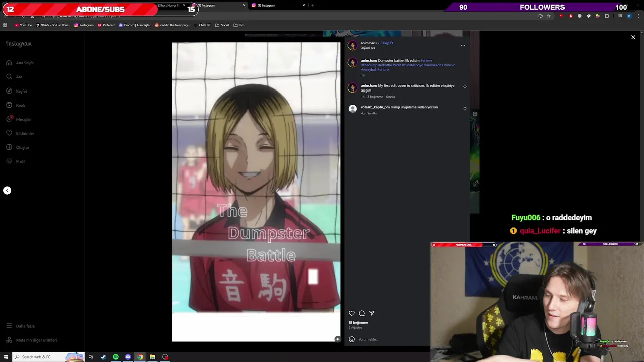Open Steam from taskbar

[x=103, y=357]
